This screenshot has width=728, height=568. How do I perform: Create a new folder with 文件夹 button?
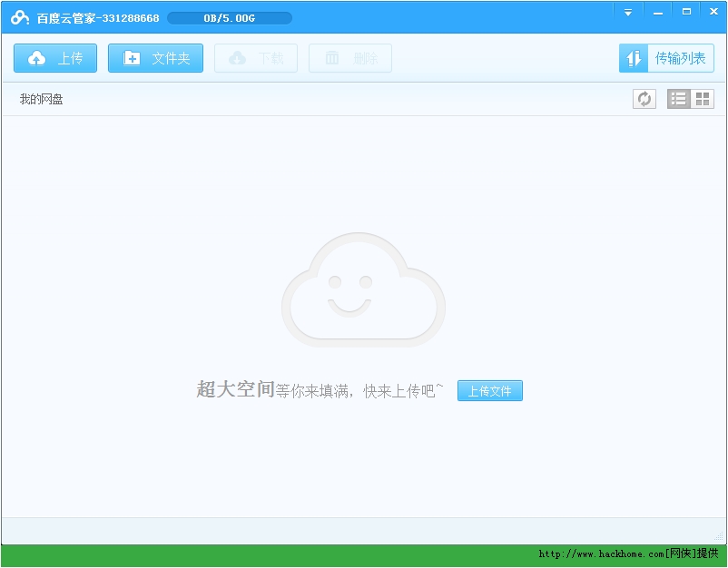point(155,58)
